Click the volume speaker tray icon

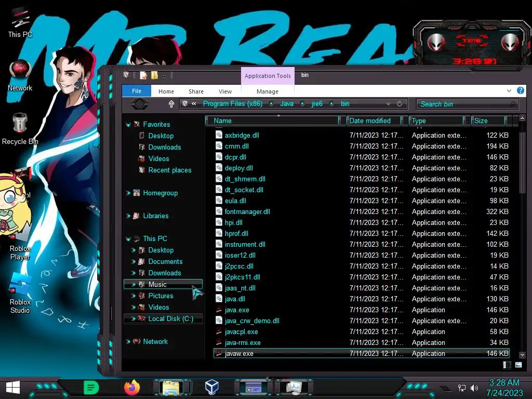[474, 388]
